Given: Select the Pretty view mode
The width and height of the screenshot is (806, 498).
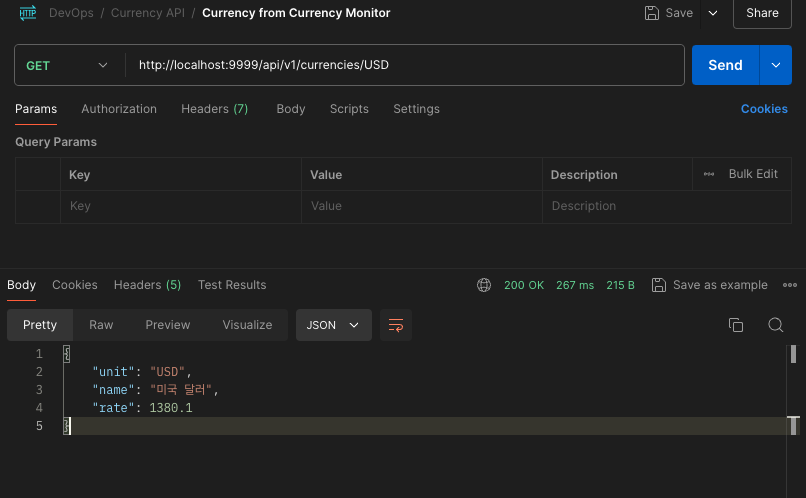Looking at the screenshot, I should coord(40,325).
